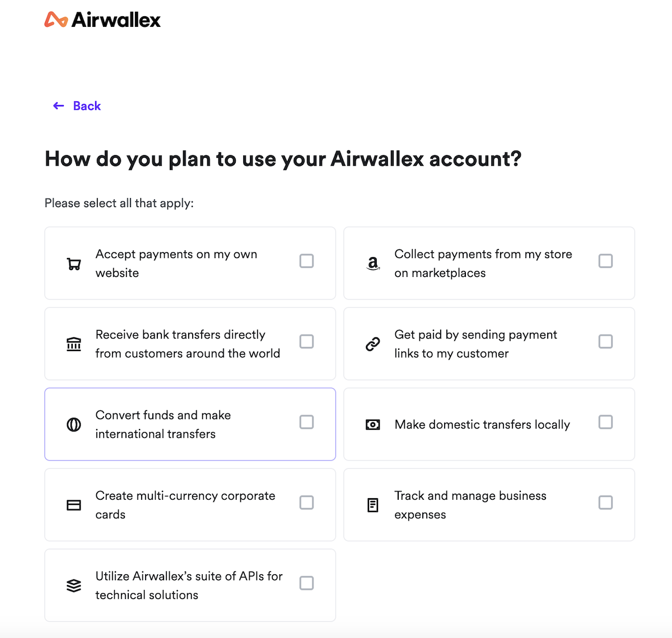Click the Amazon marketplace icon
This screenshot has width=672, height=638.
click(372, 263)
